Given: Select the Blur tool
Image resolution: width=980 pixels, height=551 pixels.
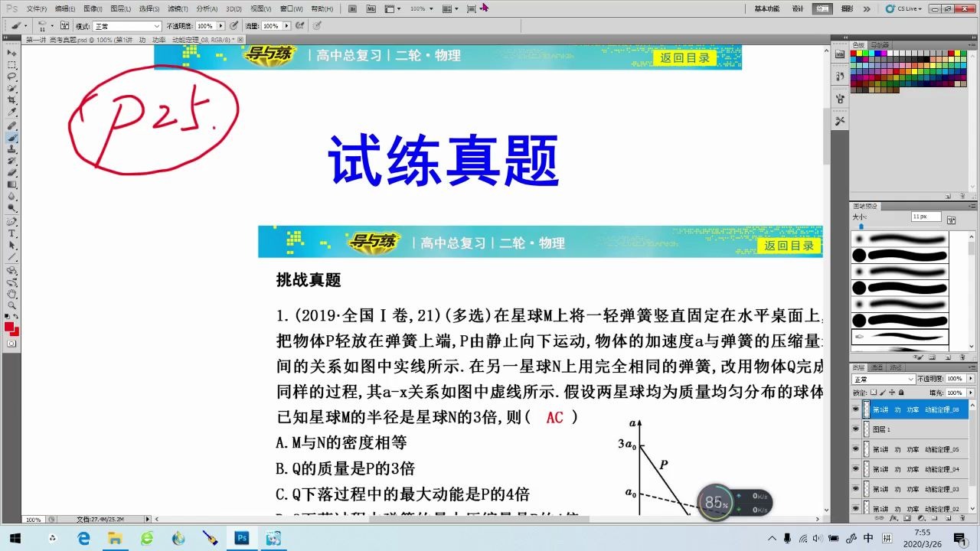Looking at the screenshot, I should click(11, 197).
